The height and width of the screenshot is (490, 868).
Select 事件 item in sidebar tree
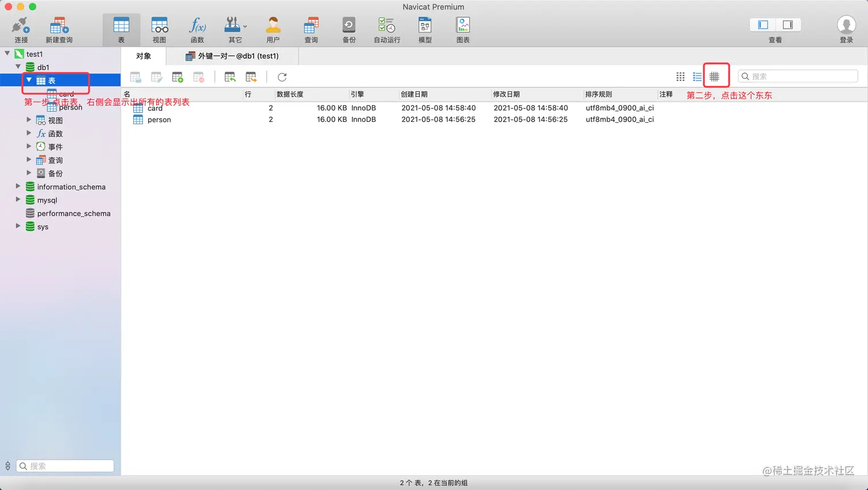coord(55,147)
